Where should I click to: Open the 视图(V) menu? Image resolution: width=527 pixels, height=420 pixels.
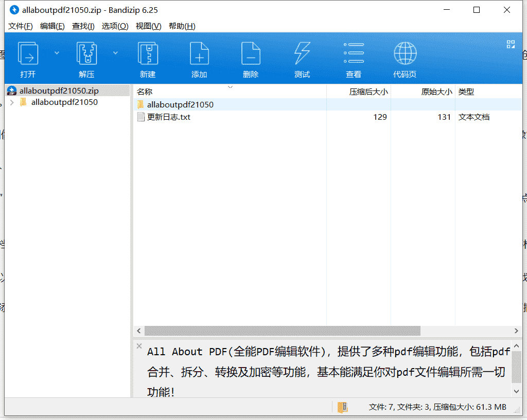tap(148, 26)
